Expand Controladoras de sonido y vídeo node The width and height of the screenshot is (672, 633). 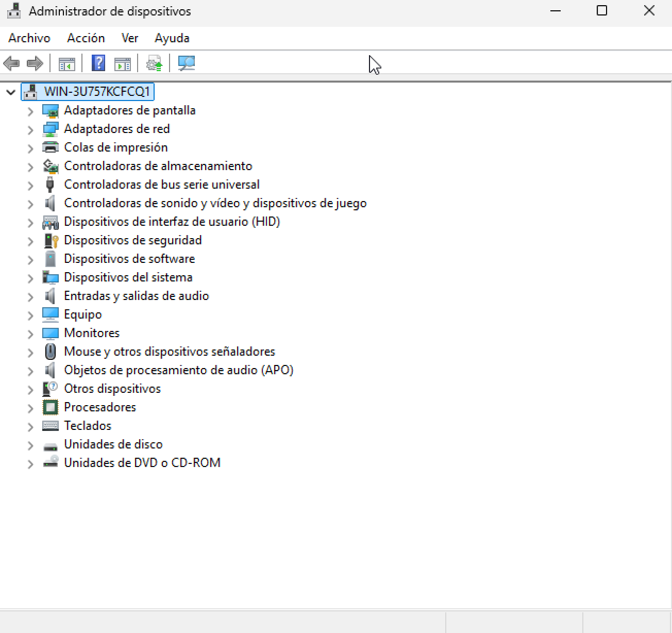30,204
